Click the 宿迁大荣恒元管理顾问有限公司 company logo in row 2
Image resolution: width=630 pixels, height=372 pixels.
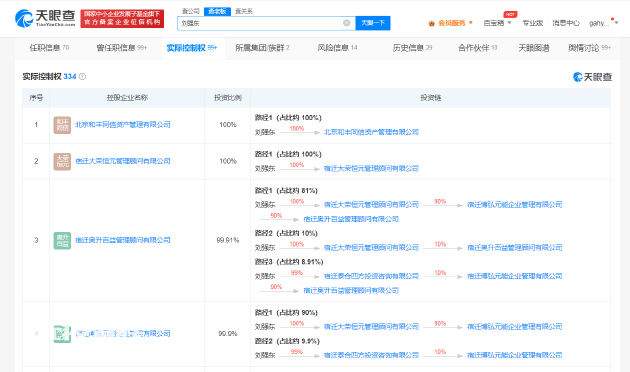62,161
